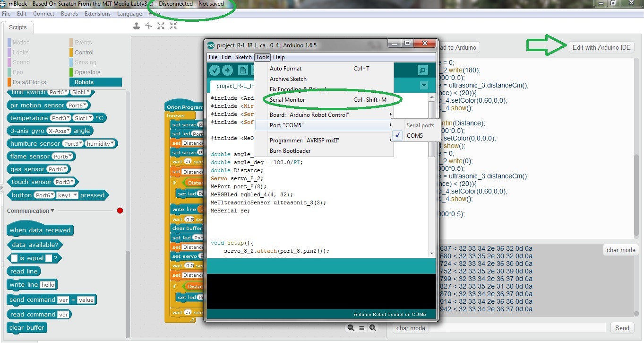644x343 pixels.
Task: Select the Control block category
Action: click(84, 53)
